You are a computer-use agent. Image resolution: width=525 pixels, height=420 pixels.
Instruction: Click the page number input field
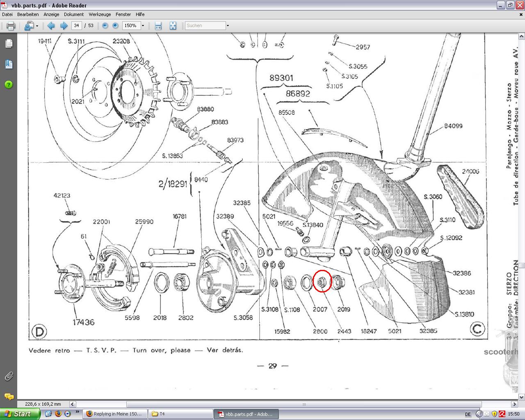click(x=76, y=25)
